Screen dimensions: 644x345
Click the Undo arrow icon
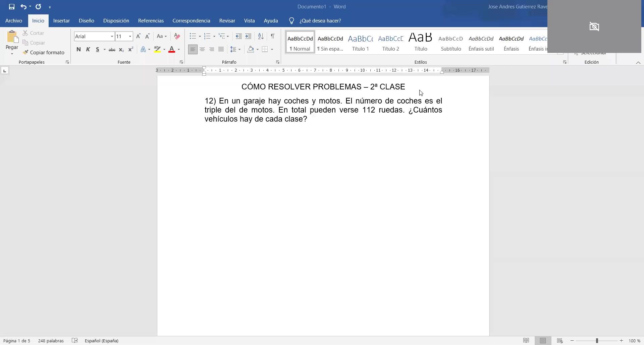click(23, 7)
